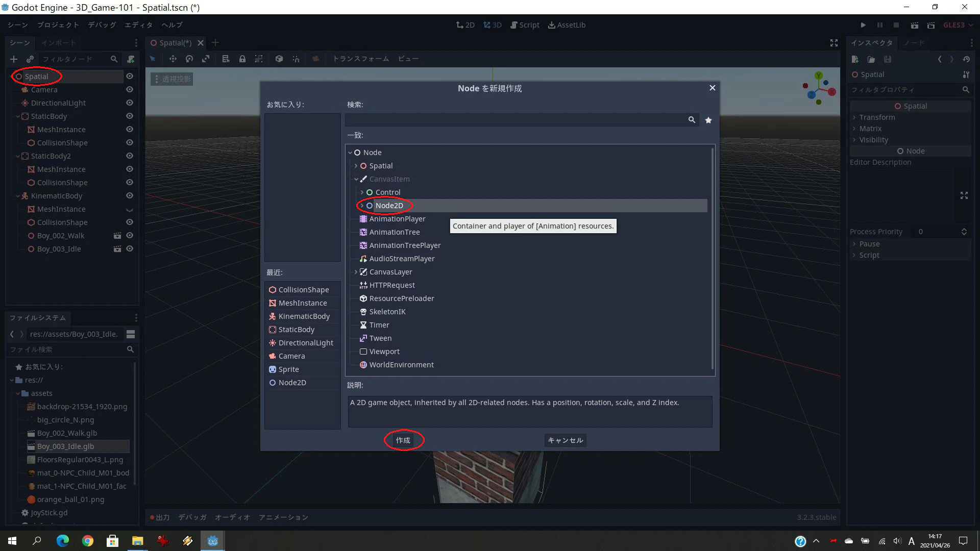980x551 pixels.
Task: Click the node search input field
Action: (521, 120)
